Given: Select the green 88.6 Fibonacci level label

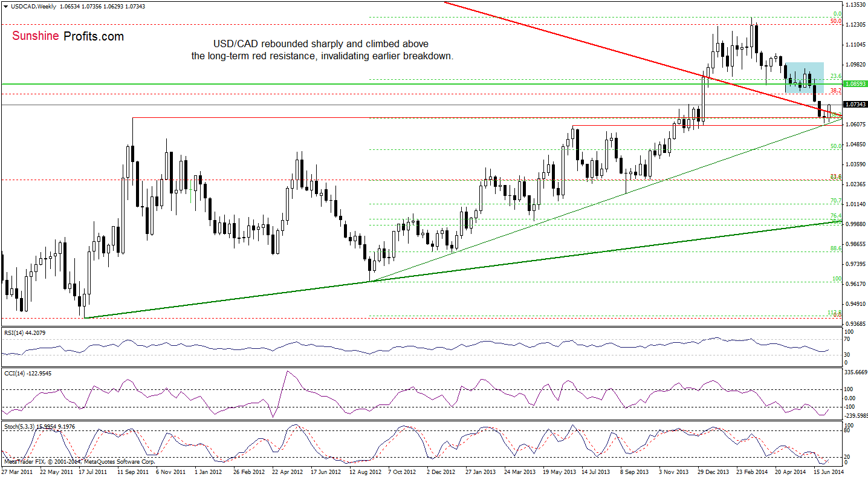Looking at the screenshot, I should tap(837, 248).
